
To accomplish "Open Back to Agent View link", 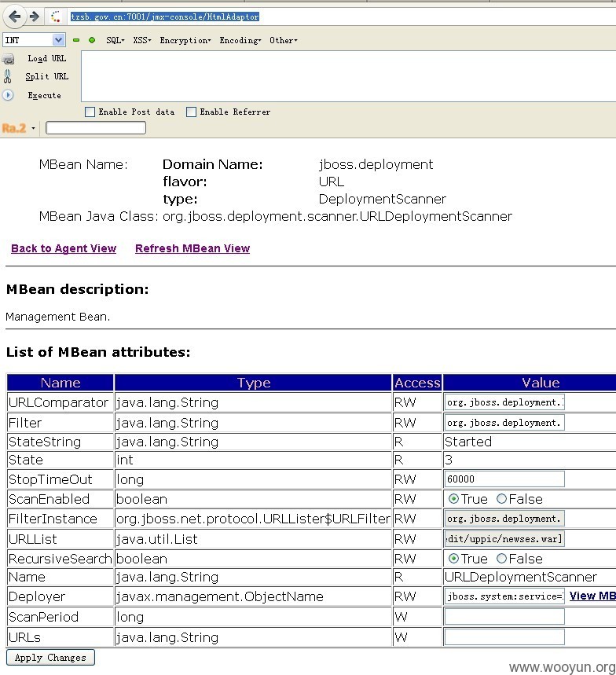I will (64, 248).
